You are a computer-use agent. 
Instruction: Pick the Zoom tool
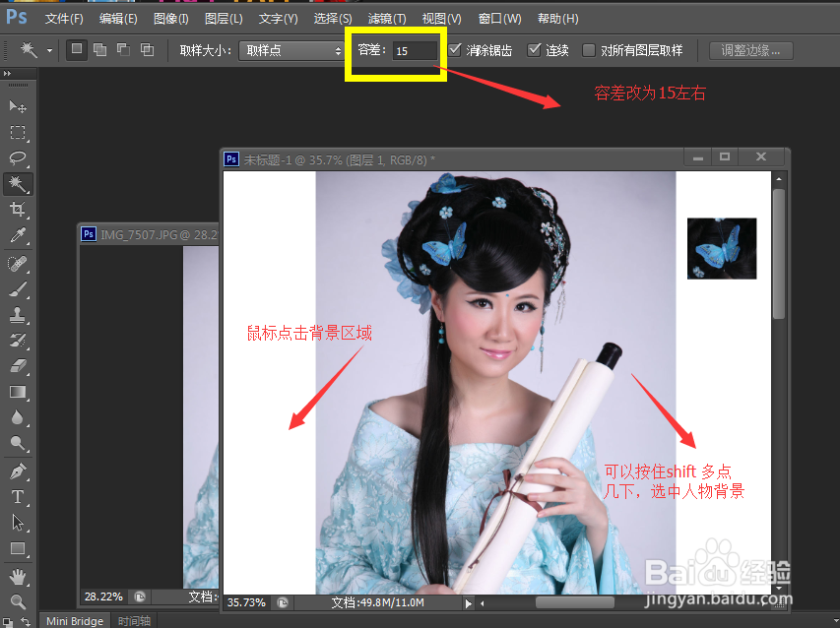pyautogui.click(x=19, y=599)
